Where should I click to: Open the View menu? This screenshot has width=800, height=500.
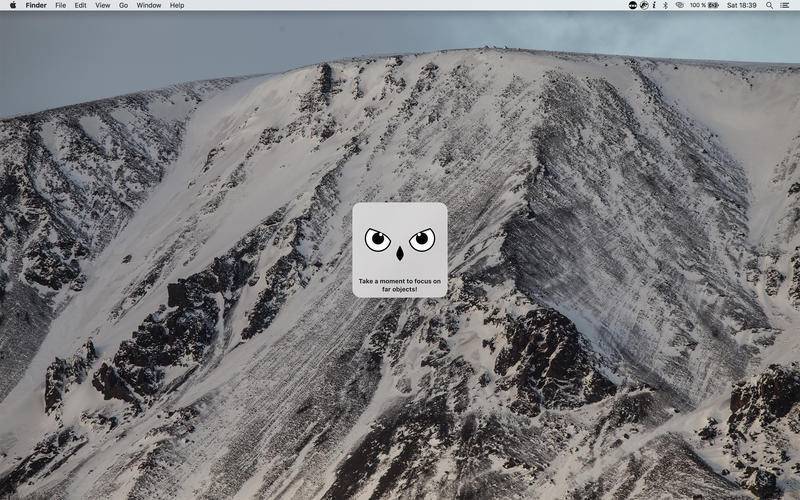pos(102,5)
